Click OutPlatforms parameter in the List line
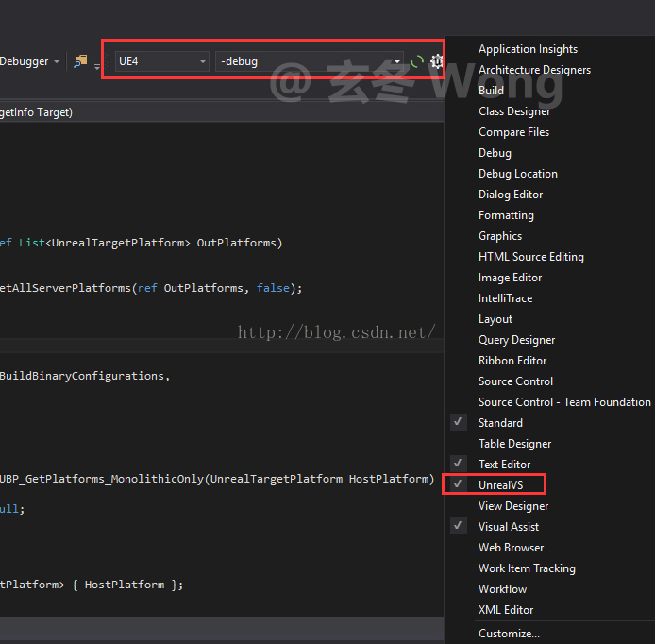 (x=236, y=243)
